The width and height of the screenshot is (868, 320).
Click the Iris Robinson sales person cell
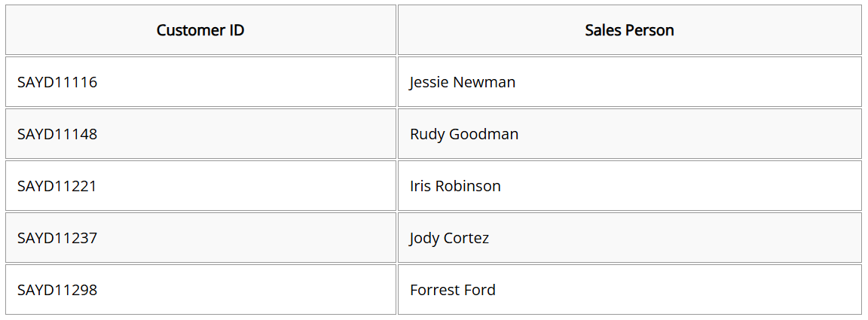click(629, 186)
